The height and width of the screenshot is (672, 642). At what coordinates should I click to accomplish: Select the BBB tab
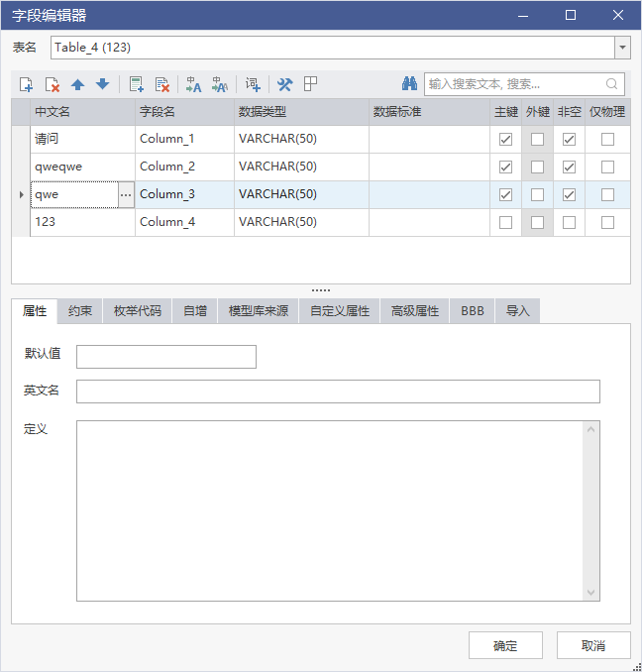[x=473, y=311]
